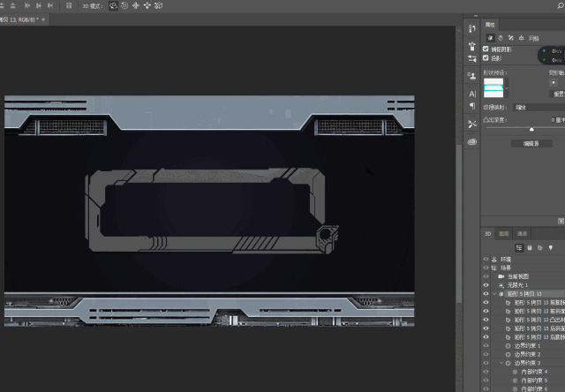
Task: Filter 3D panel by lights icon
Action: (x=550, y=248)
